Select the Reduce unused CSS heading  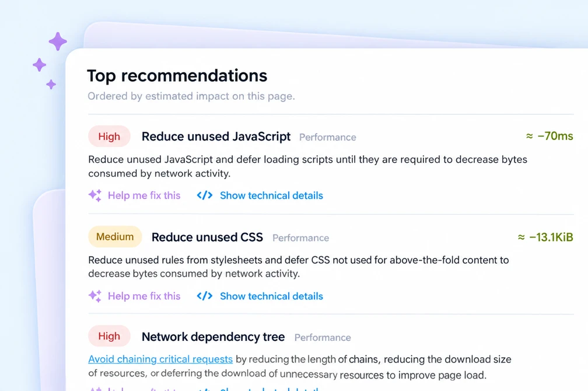pos(207,237)
